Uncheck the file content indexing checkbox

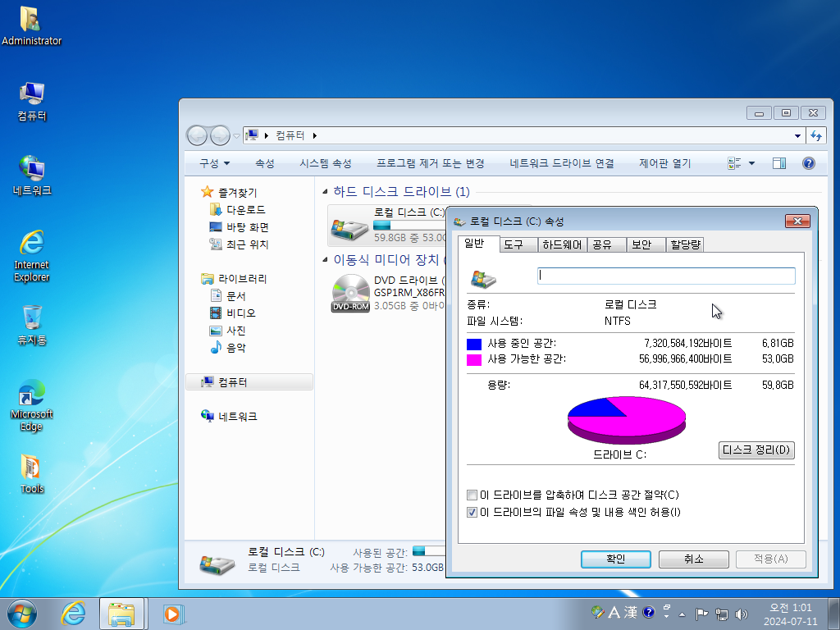pyautogui.click(x=472, y=512)
